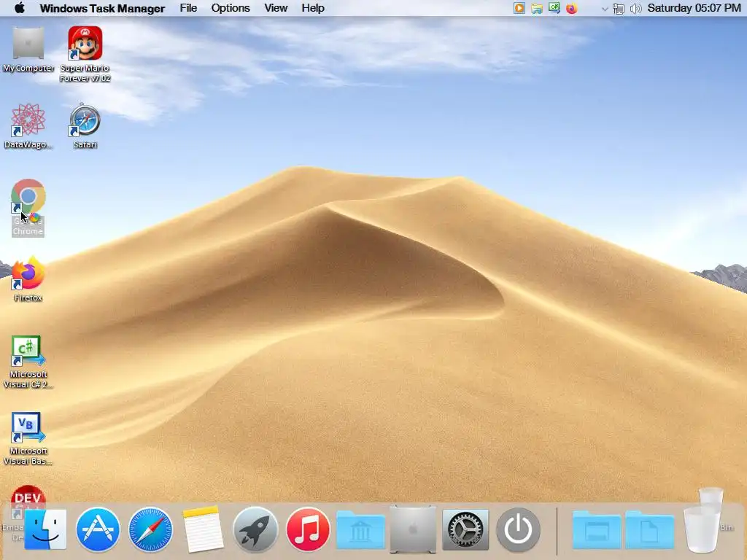Image resolution: width=747 pixels, height=560 pixels.
Task: Open the Options menu
Action: coord(231,8)
